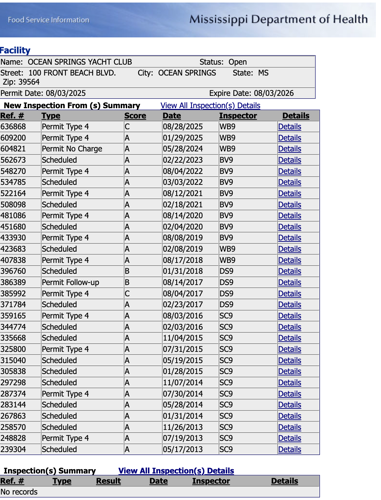Click the Expire Date 08/03/2026 text
The image size is (381, 500).
[251, 93]
